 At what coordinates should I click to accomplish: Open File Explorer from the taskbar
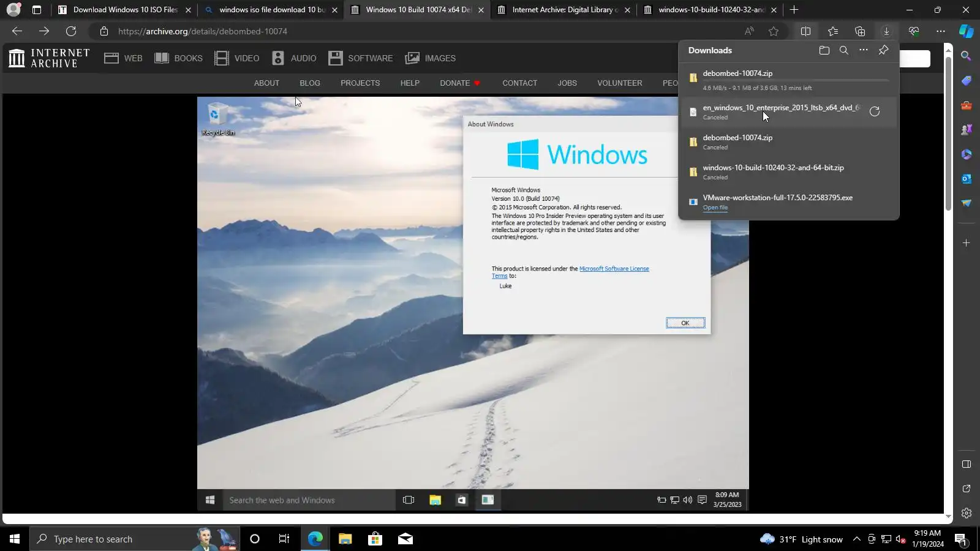[x=345, y=539]
